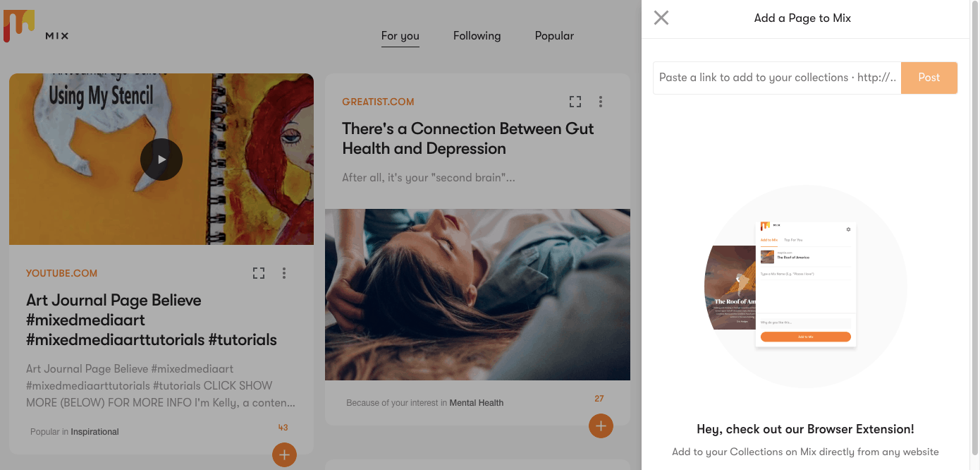Add the Gut Health article with plus button
980x470 pixels.
(601, 426)
